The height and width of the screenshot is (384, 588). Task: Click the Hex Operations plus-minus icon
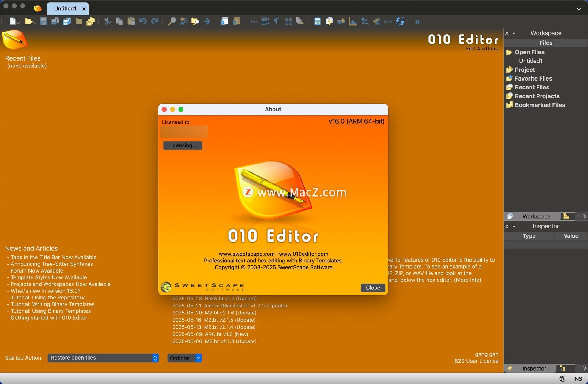click(364, 21)
